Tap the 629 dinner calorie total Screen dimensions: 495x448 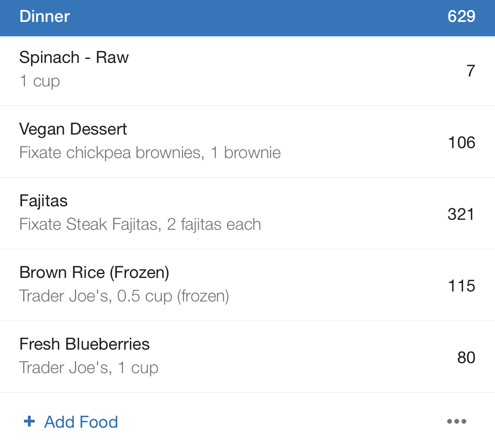click(x=461, y=16)
